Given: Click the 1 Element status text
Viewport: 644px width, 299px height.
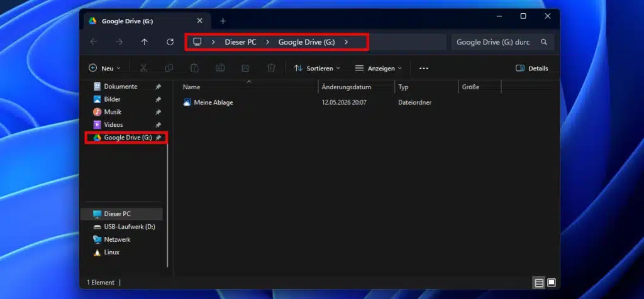Looking at the screenshot, I should 101,283.
